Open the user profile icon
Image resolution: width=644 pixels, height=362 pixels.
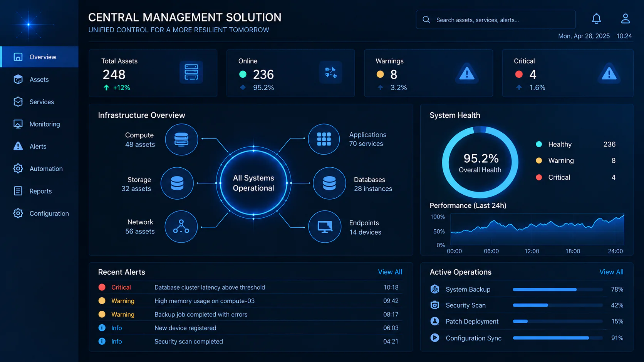(625, 18)
